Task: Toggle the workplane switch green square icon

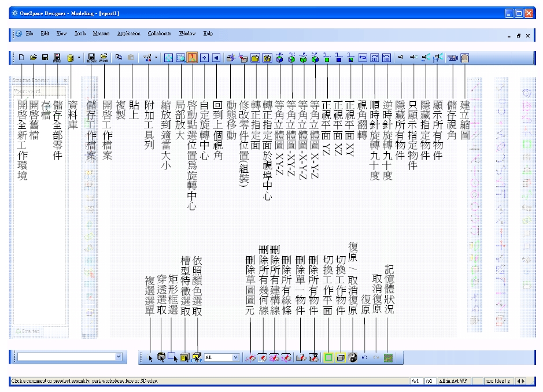Action: point(328,358)
